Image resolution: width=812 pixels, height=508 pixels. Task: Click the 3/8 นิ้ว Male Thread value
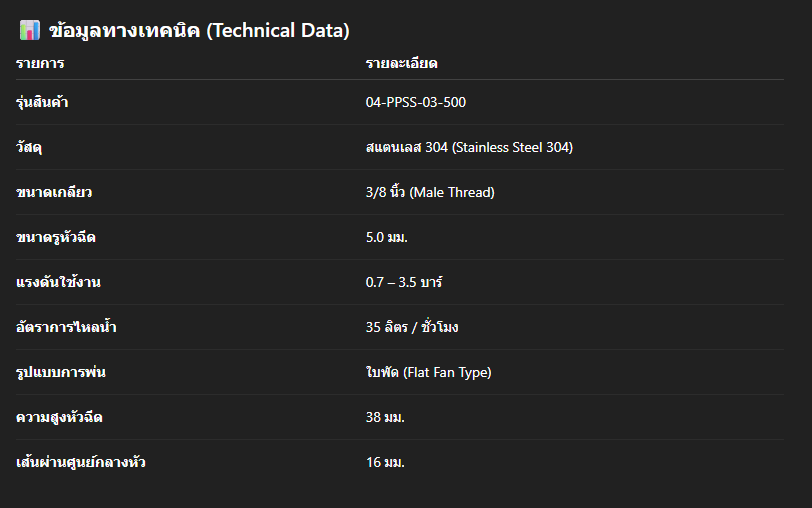point(430,192)
